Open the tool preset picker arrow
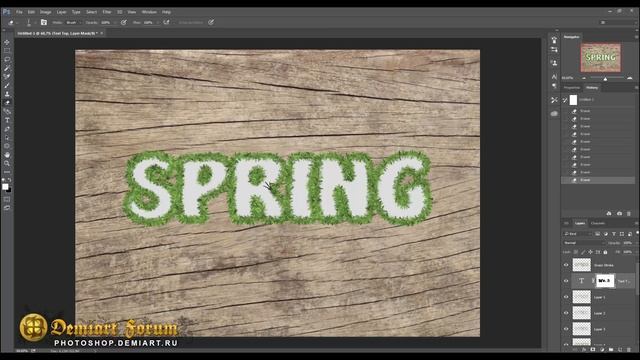Image resolution: width=640 pixels, height=360 pixels. coord(17,22)
